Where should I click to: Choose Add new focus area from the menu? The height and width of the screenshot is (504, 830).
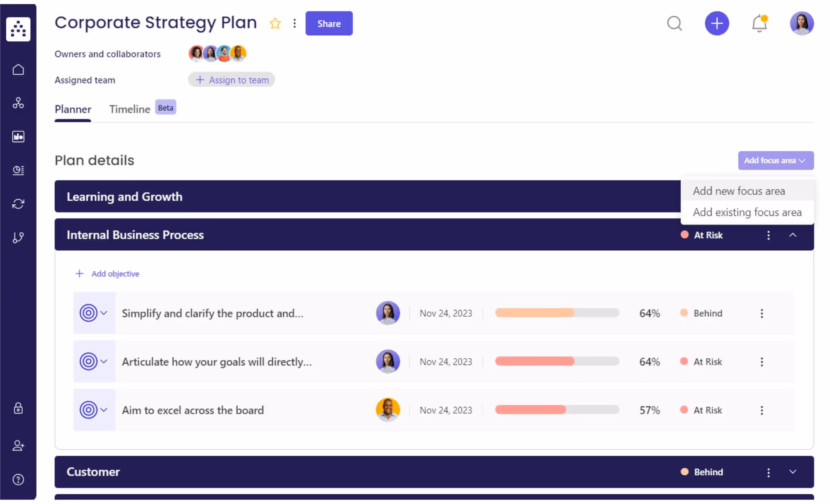point(739,191)
